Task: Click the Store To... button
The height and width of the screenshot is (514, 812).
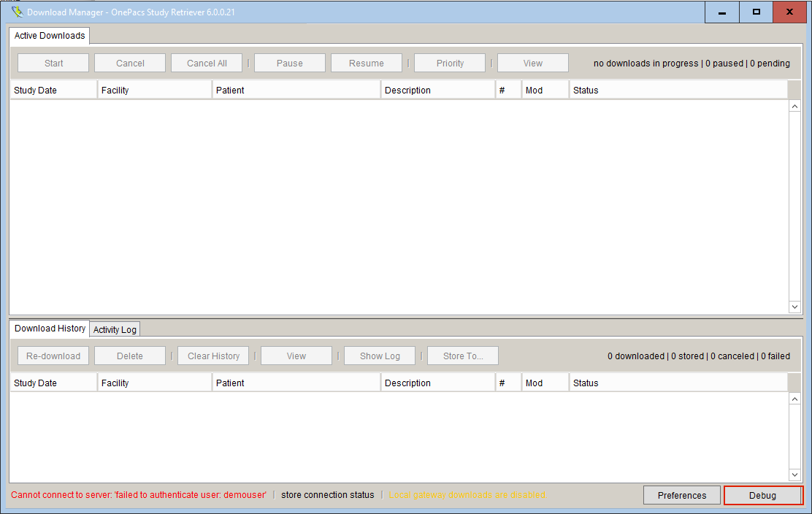Action: 463,356
